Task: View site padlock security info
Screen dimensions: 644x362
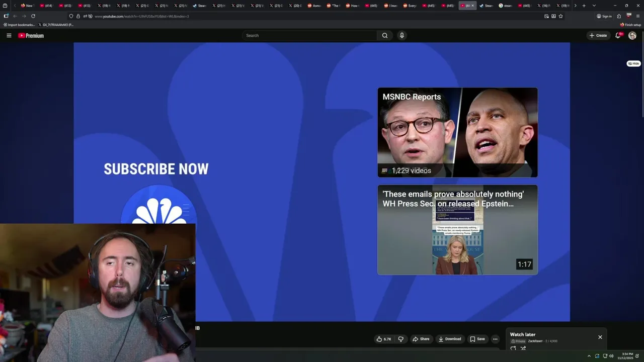Action: coord(78,16)
